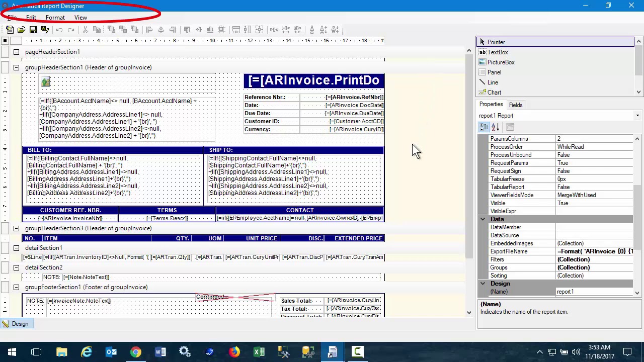Screen dimensions: 644x362
Task: Toggle Categorized view in Properties grid
Action: click(484, 127)
